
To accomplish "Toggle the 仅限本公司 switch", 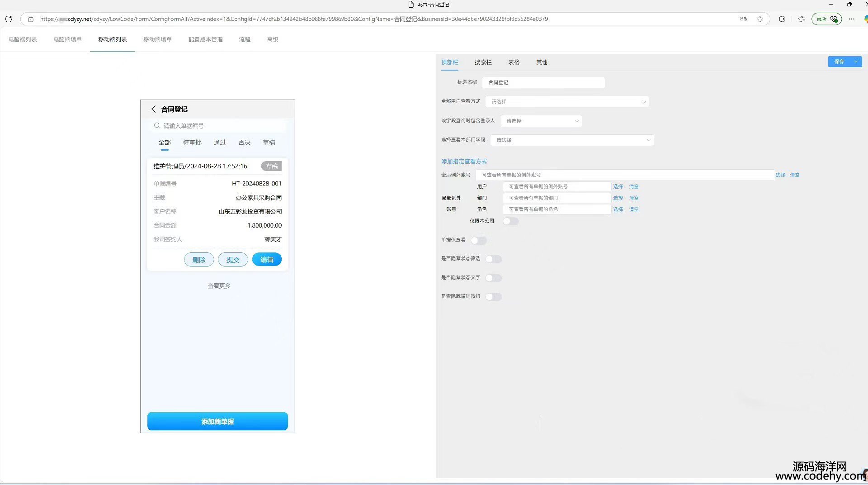I will point(510,221).
